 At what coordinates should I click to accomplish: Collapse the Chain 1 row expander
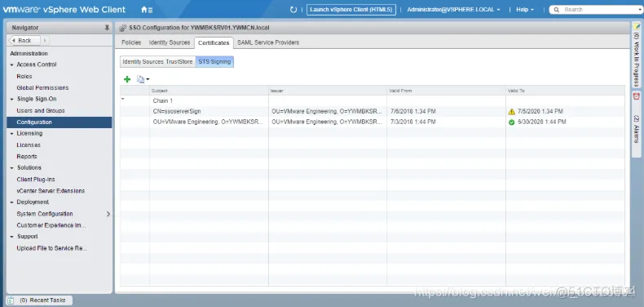(123, 99)
